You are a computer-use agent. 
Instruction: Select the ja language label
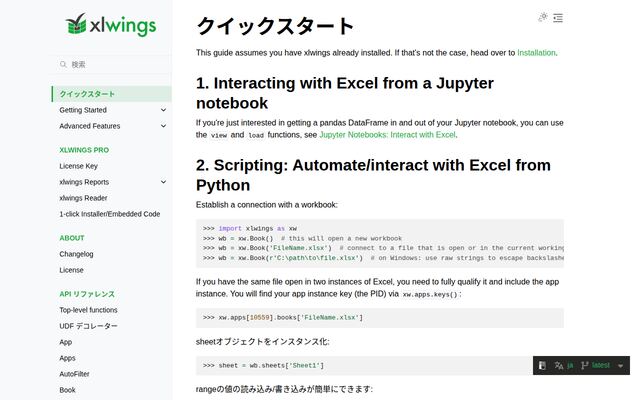pos(570,365)
